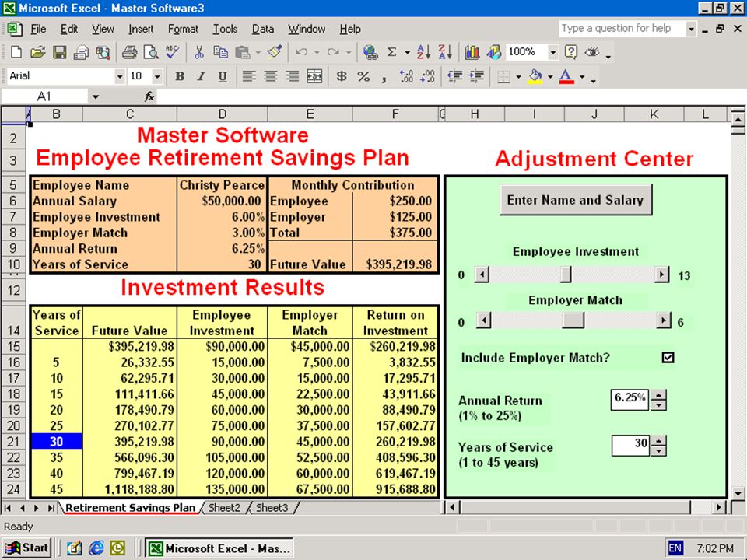This screenshot has width=747, height=560.
Task: Click the eye icon on the Standard toolbar
Action: (592, 52)
